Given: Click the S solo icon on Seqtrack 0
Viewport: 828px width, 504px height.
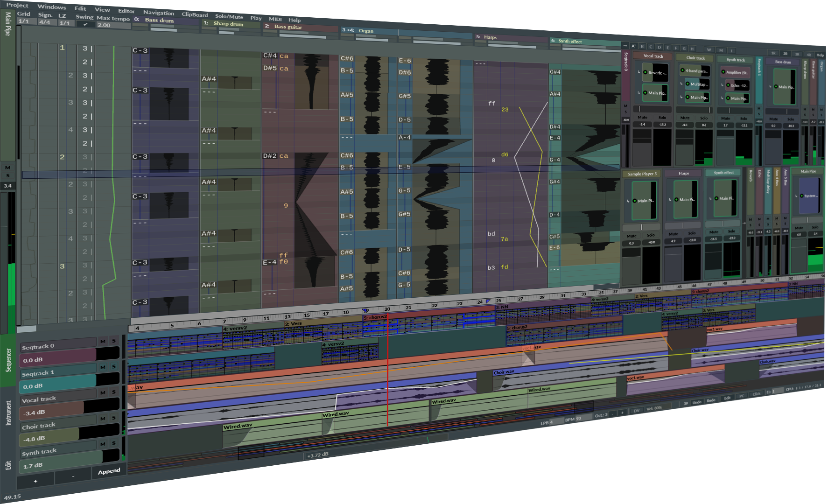Looking at the screenshot, I should (113, 341).
